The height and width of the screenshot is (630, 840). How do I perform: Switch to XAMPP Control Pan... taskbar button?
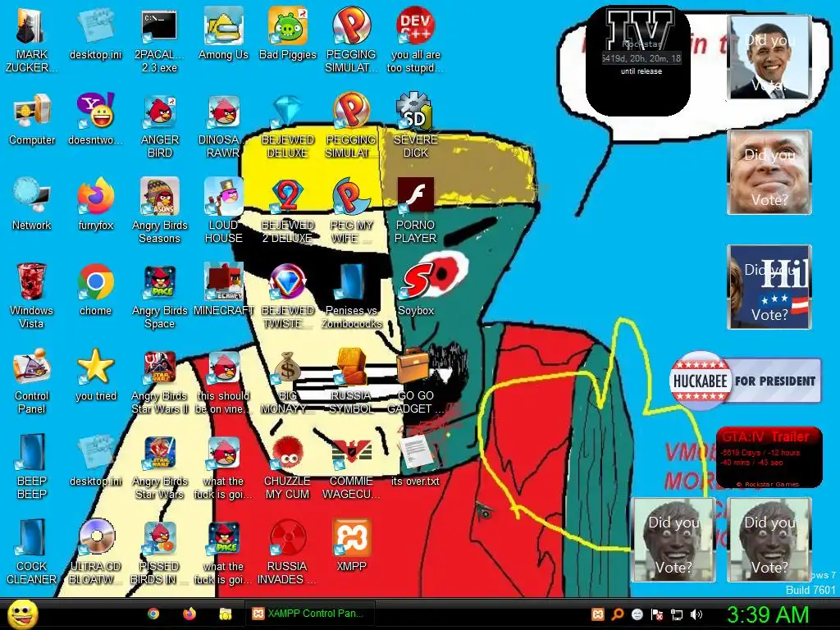[x=309, y=614]
